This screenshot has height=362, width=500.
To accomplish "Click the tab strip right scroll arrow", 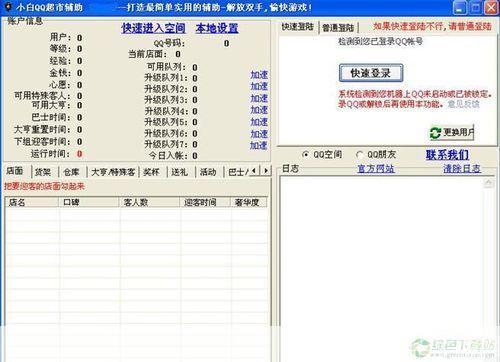I will (x=266, y=171).
